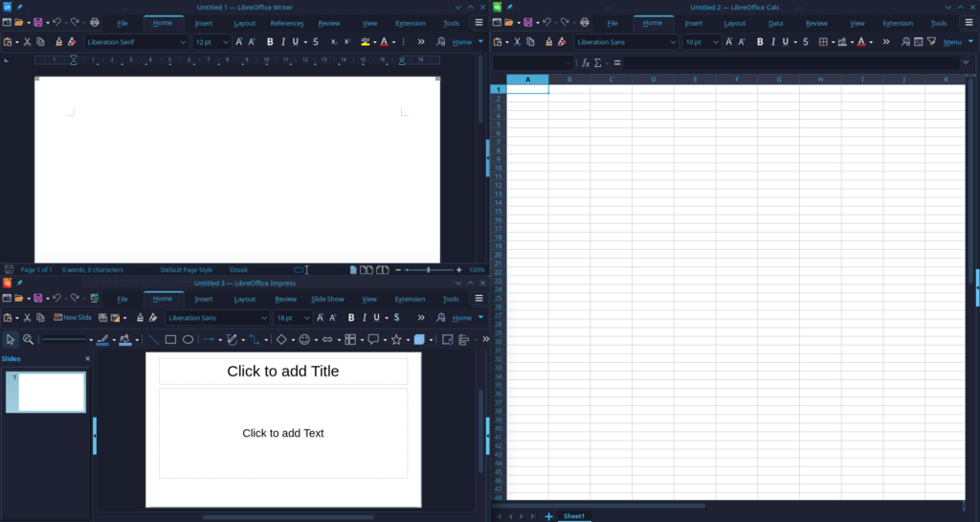Open Liberation Sans font dropdown in Calc
The height and width of the screenshot is (522, 980).
[673, 42]
